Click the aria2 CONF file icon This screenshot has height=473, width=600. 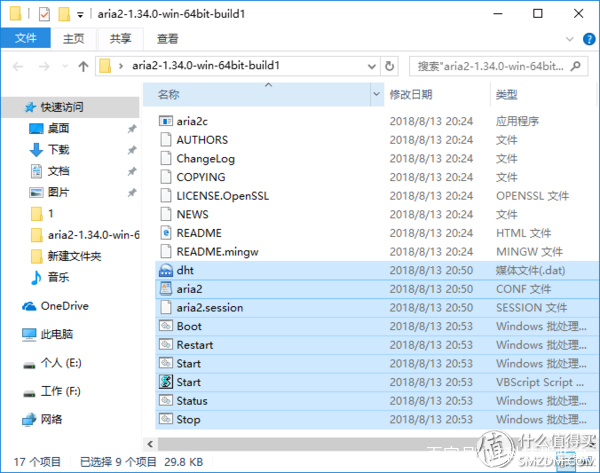(x=166, y=289)
